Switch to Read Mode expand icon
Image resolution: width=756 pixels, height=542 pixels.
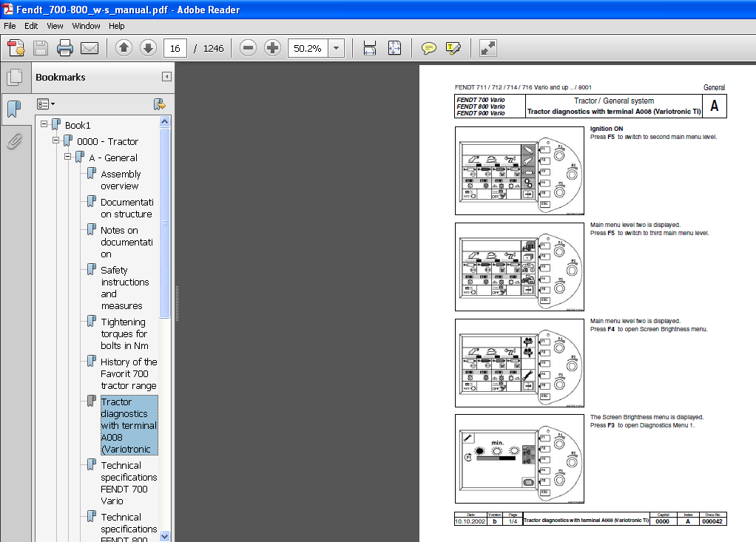point(488,48)
